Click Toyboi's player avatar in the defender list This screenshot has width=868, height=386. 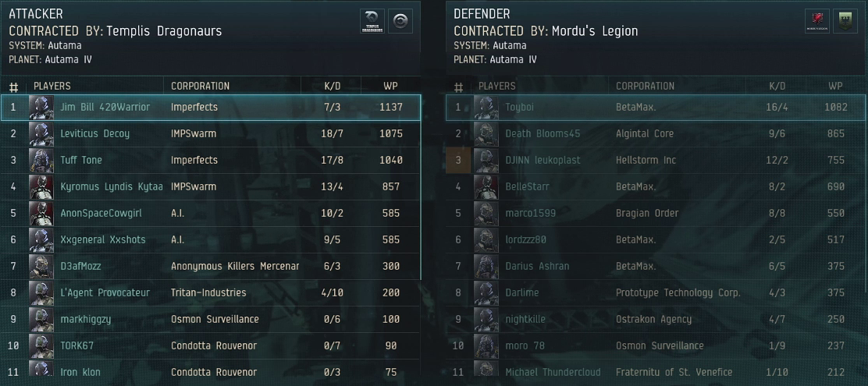click(486, 108)
